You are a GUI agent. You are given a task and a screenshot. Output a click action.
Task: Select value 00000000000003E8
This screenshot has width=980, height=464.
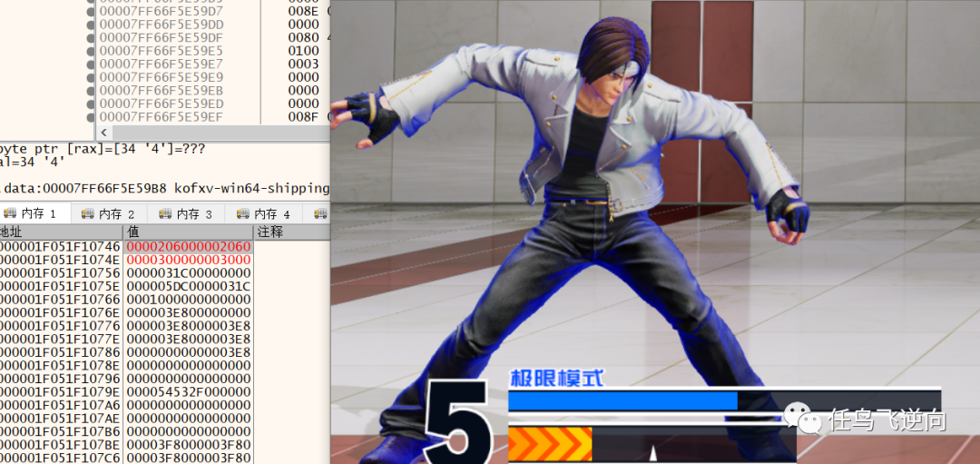[x=189, y=352]
